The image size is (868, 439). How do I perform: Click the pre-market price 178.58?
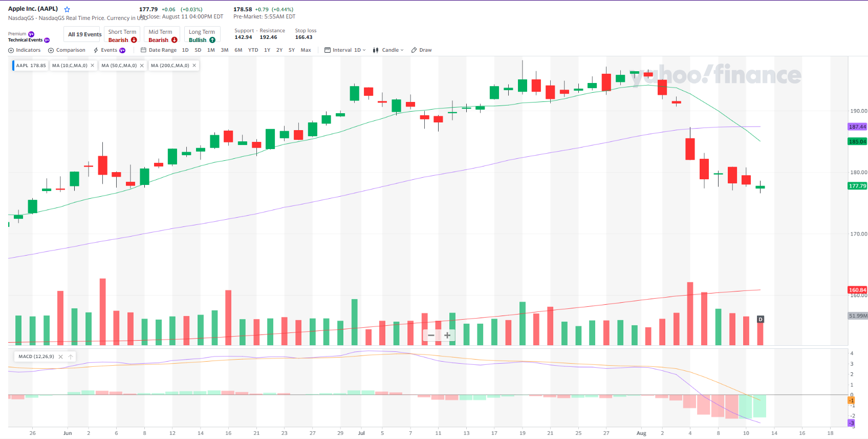pyautogui.click(x=243, y=9)
